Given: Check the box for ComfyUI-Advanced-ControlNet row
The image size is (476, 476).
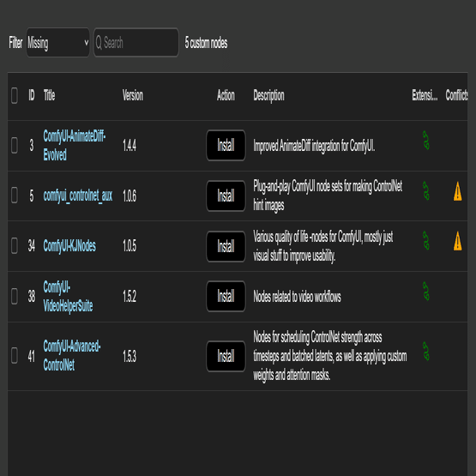Looking at the screenshot, I should pos(15,355).
